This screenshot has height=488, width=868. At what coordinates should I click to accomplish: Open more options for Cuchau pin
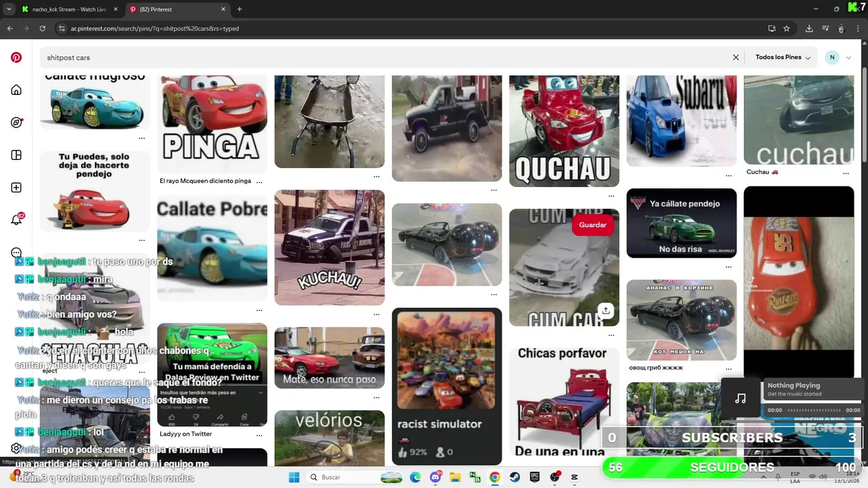(x=846, y=173)
